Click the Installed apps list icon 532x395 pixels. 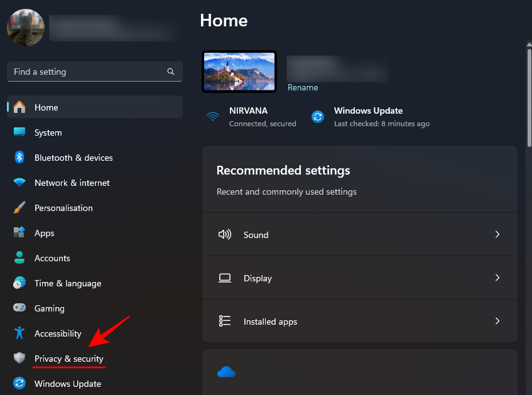click(225, 321)
